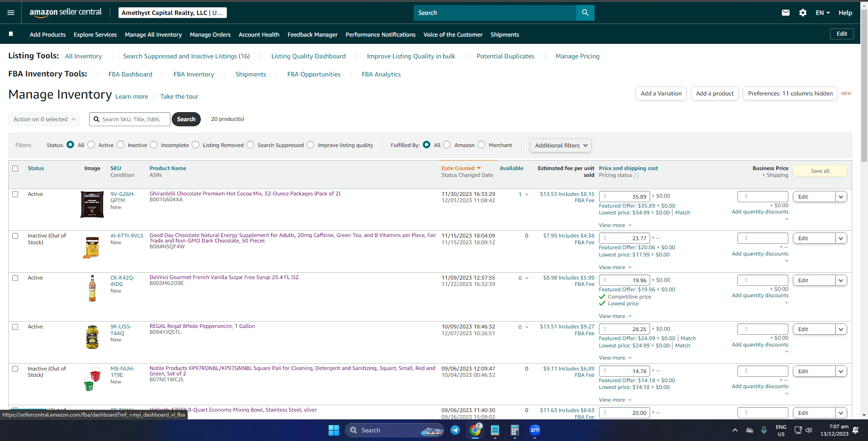
Task: Open Edit dropdown arrow for Good Day Chocolate row
Action: (841, 238)
